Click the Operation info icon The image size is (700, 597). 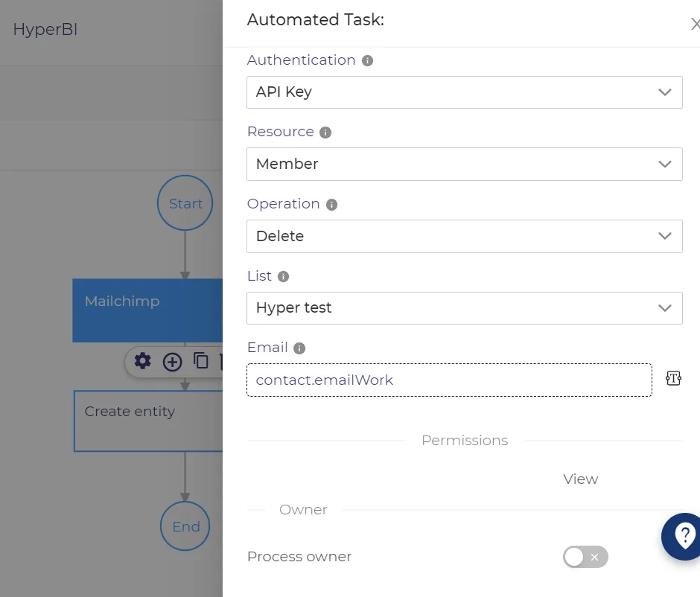pos(331,205)
